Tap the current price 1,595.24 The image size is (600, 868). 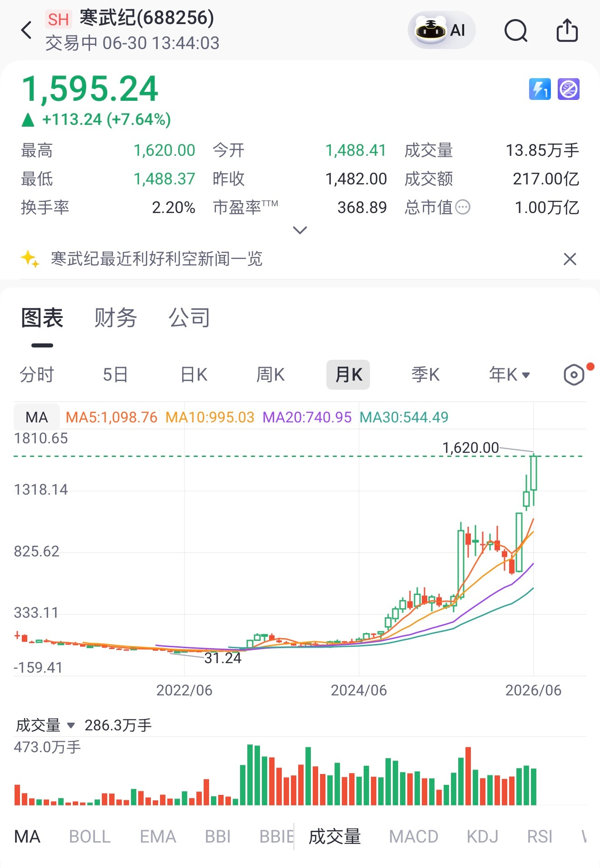point(90,89)
